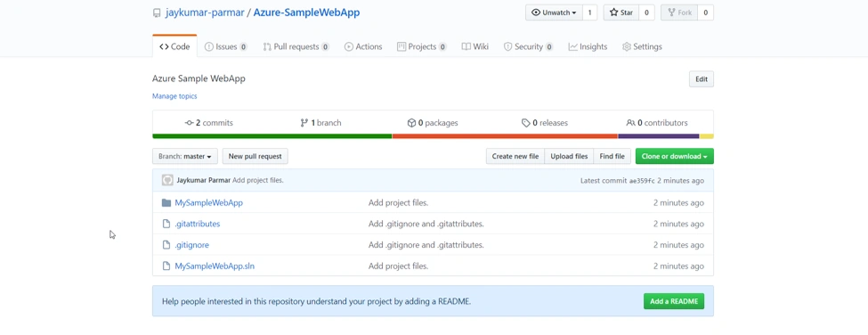Image resolution: width=868 pixels, height=335 pixels.
Task: Open the .gitignore file
Action: 191,245
